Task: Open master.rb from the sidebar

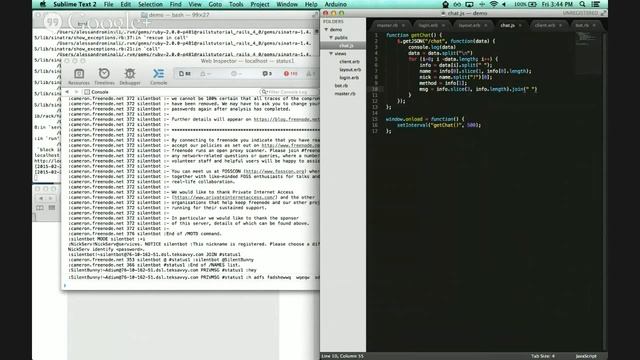Action: pyautogui.click(x=345, y=93)
